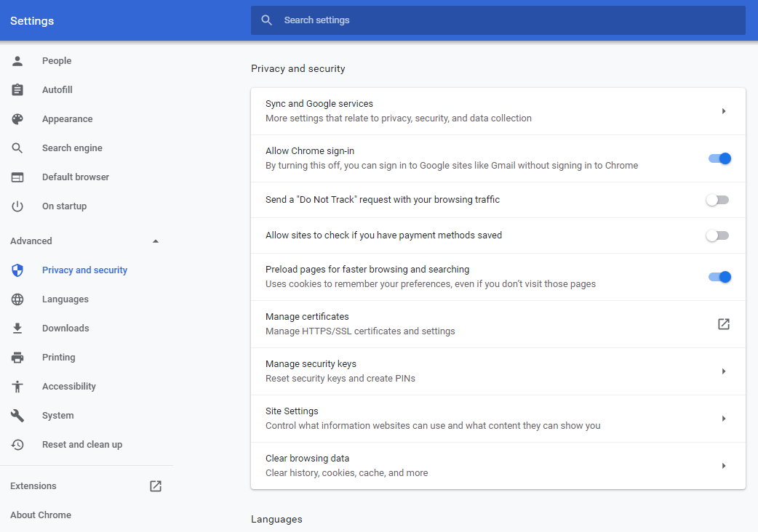Image resolution: width=758 pixels, height=532 pixels.
Task: Click the Extensions sidebar link text
Action: point(33,486)
